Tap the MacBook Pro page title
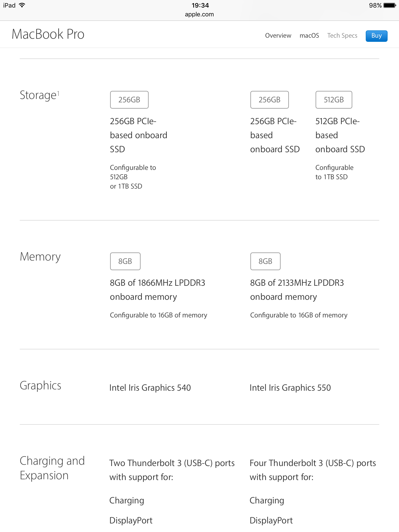Viewport: 399px width, 532px height. 48,34
